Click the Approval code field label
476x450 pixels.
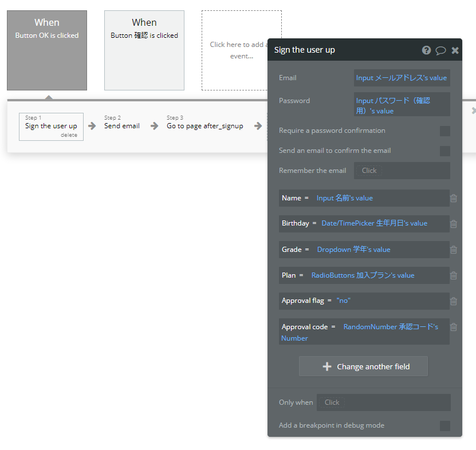(305, 327)
